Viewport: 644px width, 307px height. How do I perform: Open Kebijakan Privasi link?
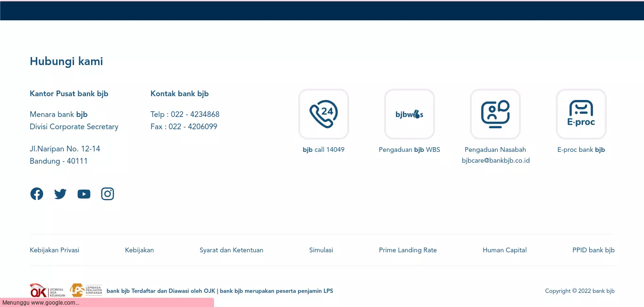[54, 250]
